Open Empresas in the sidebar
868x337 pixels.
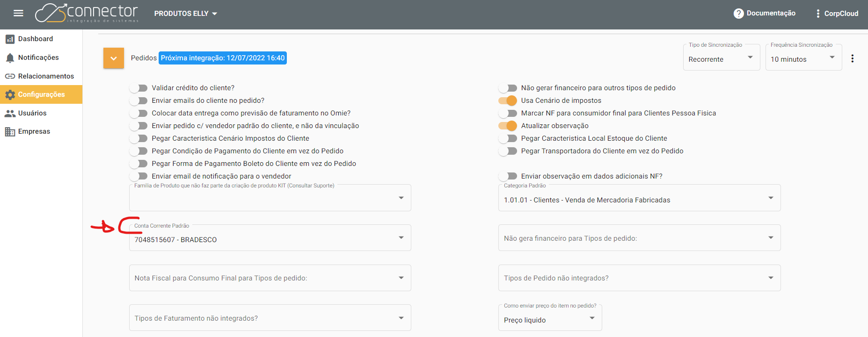point(41,131)
